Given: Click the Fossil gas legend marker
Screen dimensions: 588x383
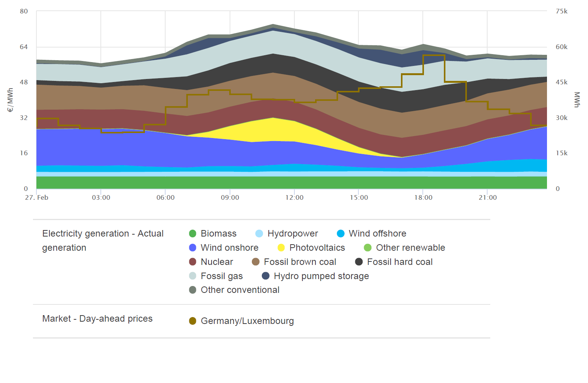Looking at the screenshot, I should pyautogui.click(x=193, y=276).
